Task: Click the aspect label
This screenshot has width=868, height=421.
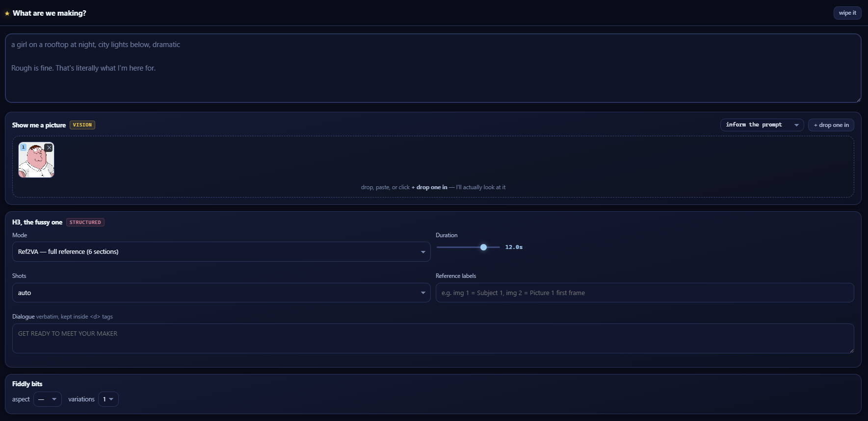Action: [x=21, y=399]
